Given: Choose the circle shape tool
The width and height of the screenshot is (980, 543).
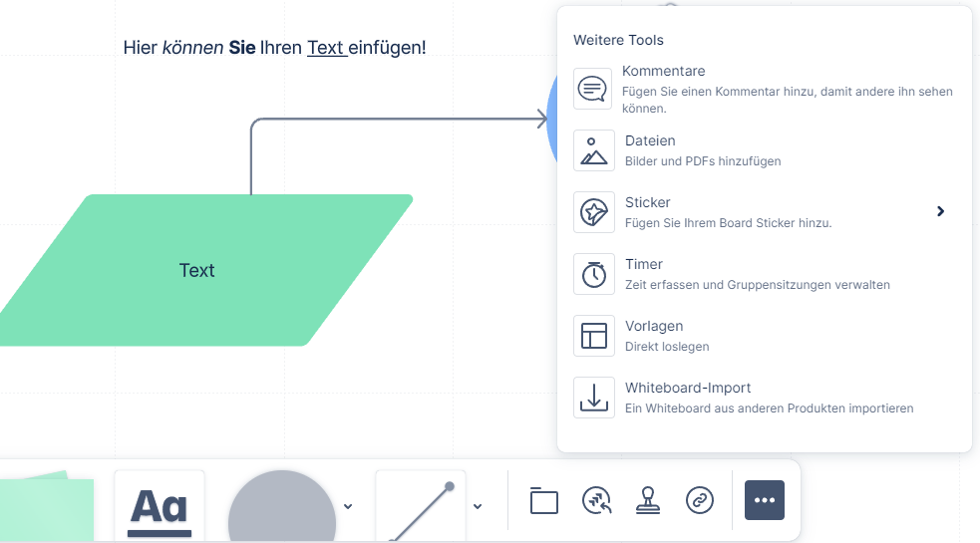Looking at the screenshot, I should point(282,507).
